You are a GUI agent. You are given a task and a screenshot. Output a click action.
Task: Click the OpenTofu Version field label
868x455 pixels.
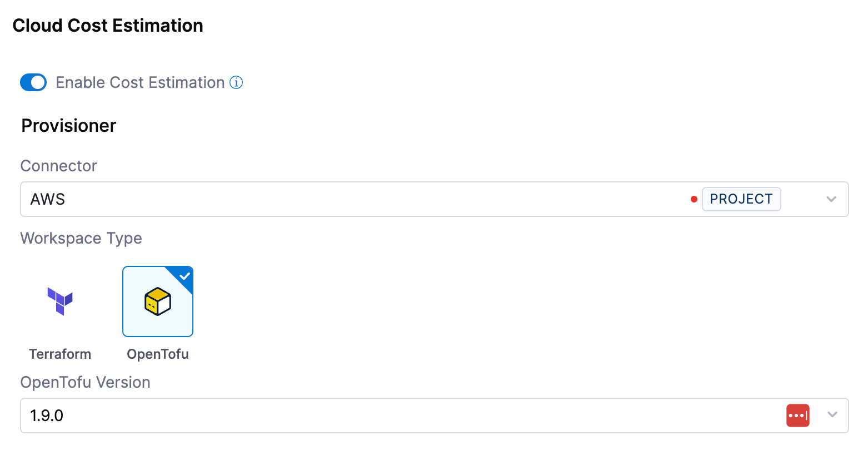(x=86, y=382)
